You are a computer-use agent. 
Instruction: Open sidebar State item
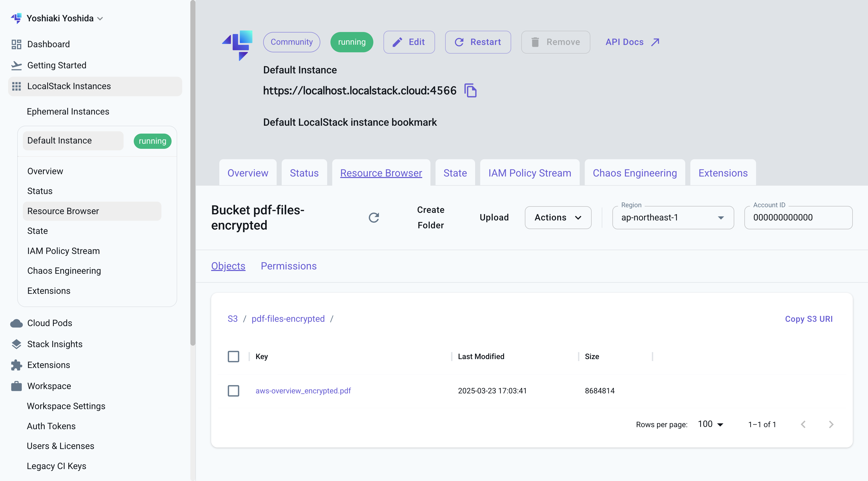click(37, 231)
